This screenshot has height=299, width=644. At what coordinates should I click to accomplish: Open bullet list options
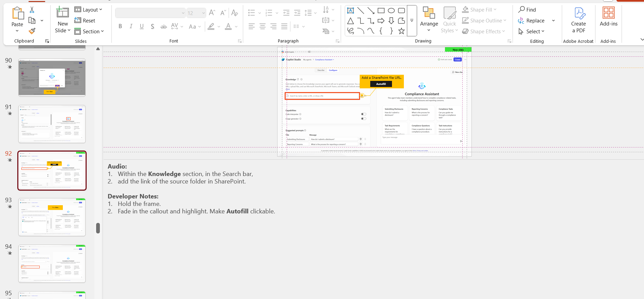pos(254,13)
